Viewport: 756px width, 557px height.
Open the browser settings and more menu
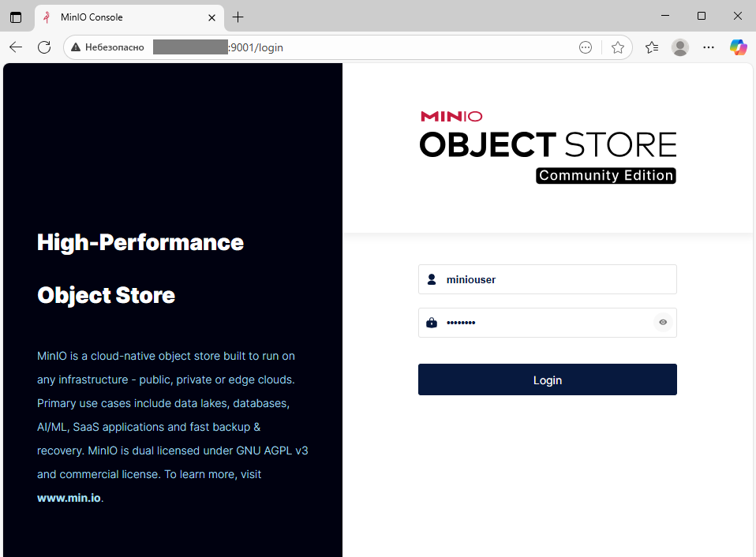pos(709,47)
